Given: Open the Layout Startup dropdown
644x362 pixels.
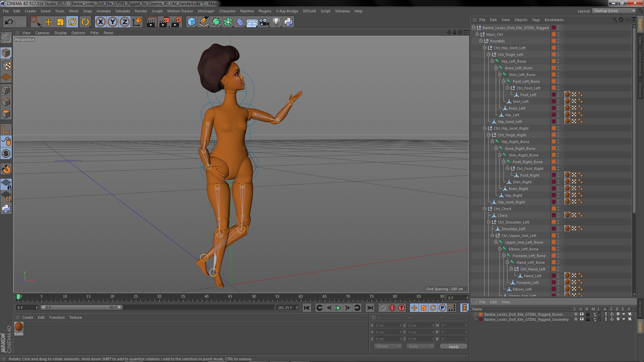Looking at the screenshot, I should coord(614,11).
